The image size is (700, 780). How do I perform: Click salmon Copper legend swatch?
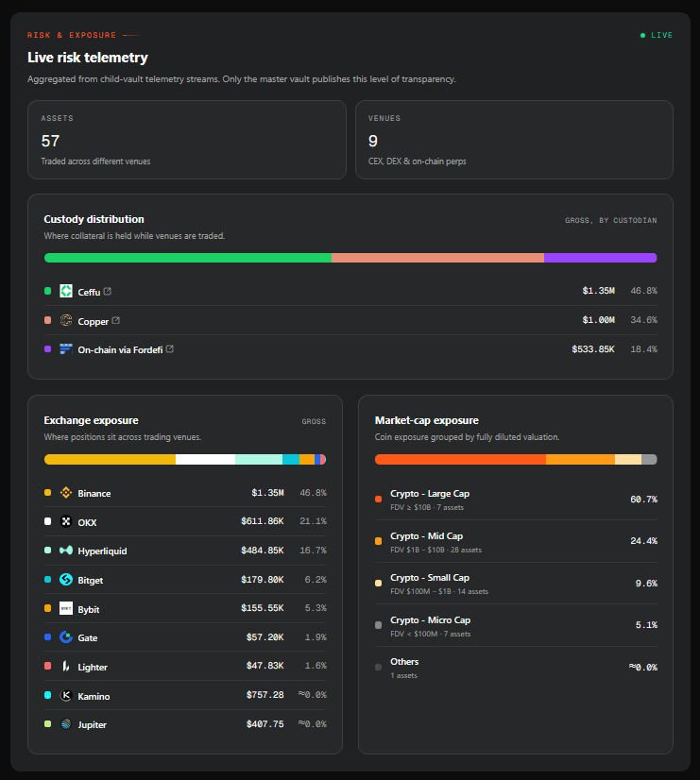(x=48, y=320)
